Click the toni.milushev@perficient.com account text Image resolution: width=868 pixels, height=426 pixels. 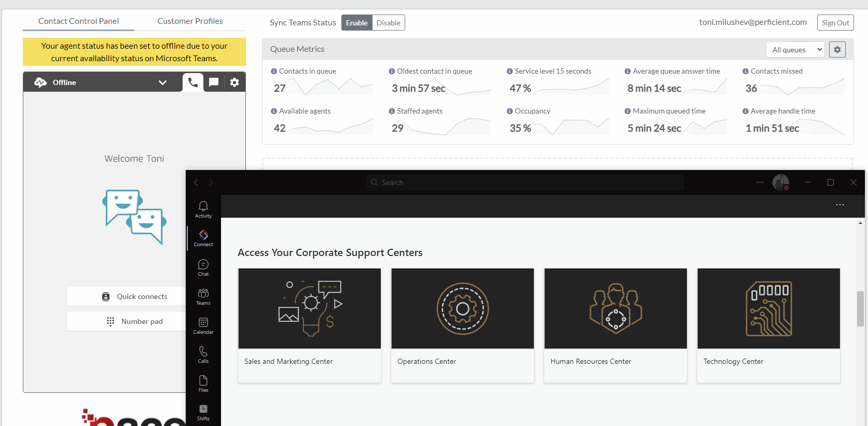(753, 22)
